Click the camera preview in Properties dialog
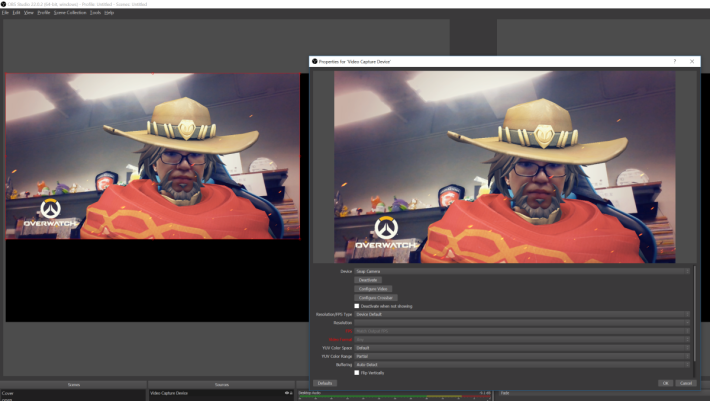The image size is (710, 401). (x=504, y=167)
